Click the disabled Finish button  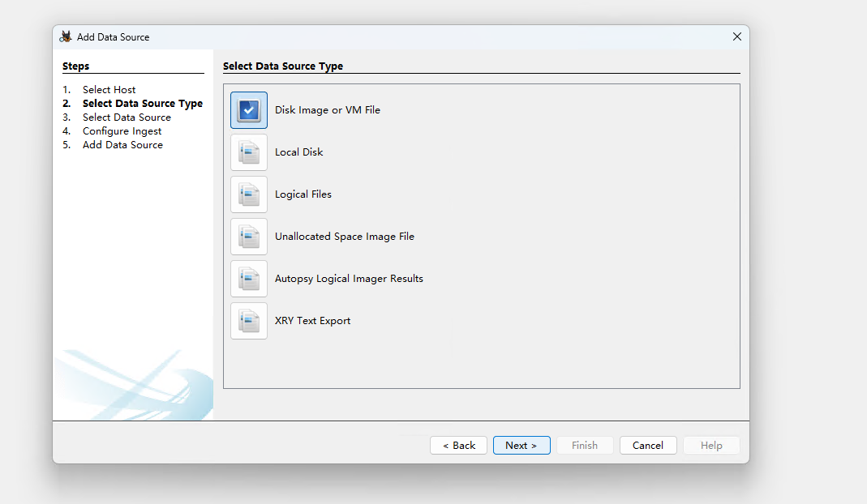click(585, 446)
